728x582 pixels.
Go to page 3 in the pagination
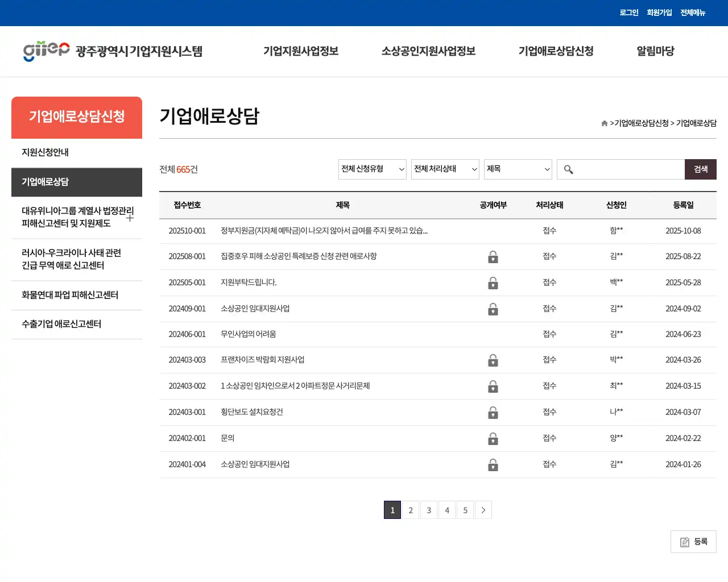tap(428, 510)
